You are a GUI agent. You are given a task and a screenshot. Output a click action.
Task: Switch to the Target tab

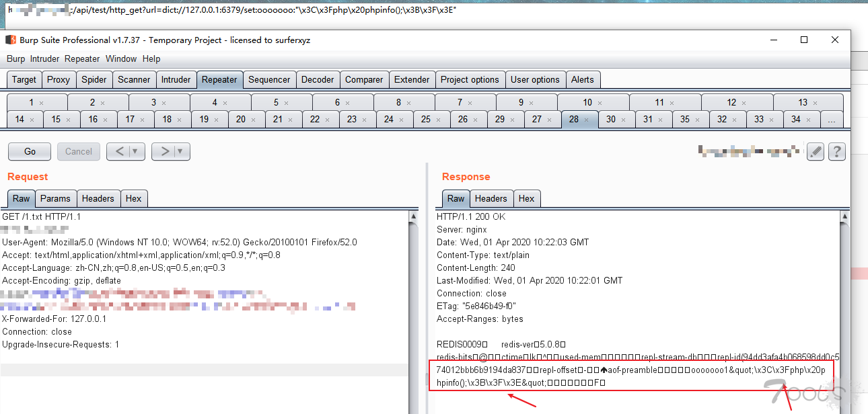tap(24, 79)
